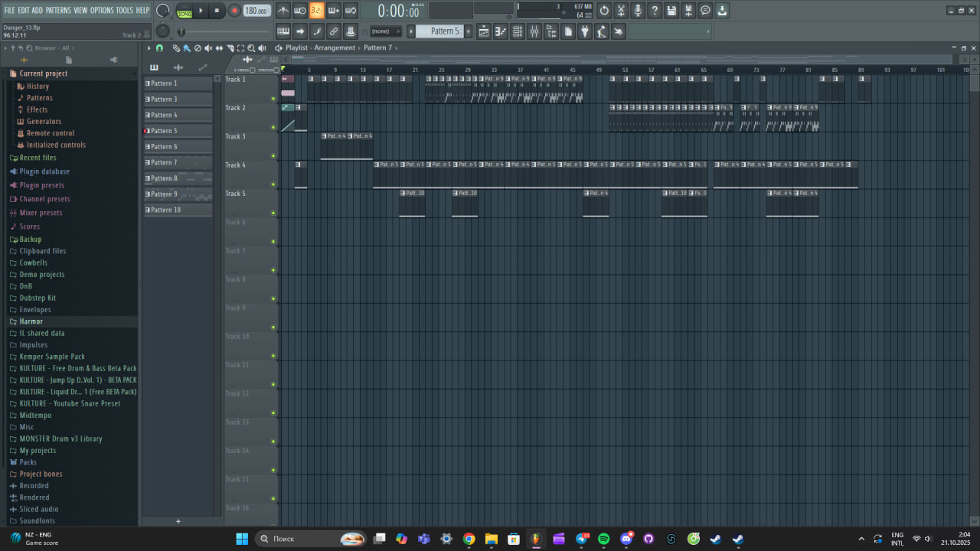Image resolution: width=980 pixels, height=551 pixels.
Task: Select the Paint brush tool in playlist
Action: tap(187, 48)
